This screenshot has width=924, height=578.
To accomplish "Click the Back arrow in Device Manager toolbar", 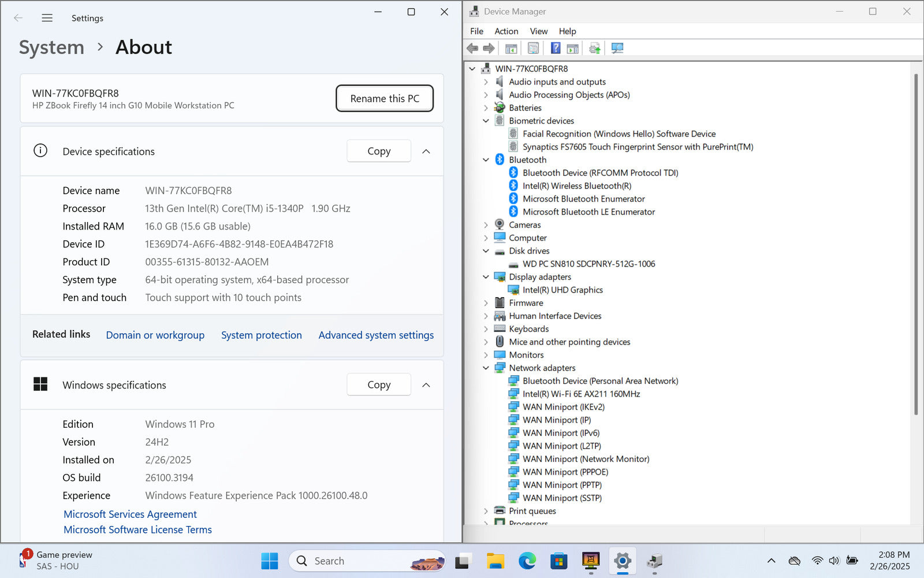I will click(472, 49).
